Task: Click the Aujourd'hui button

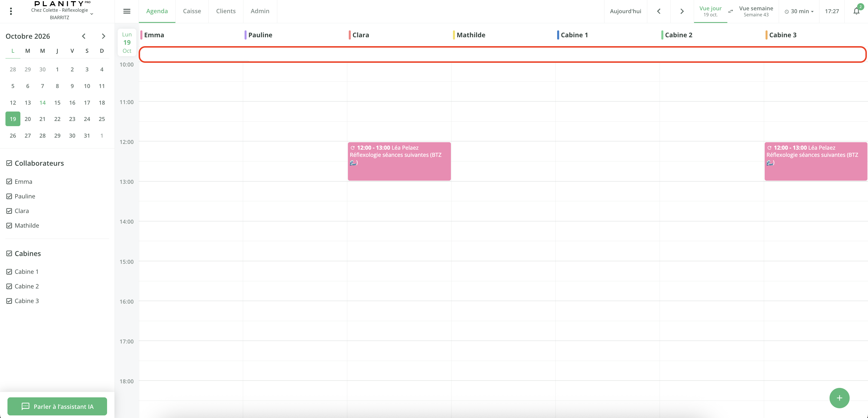Action: click(625, 11)
